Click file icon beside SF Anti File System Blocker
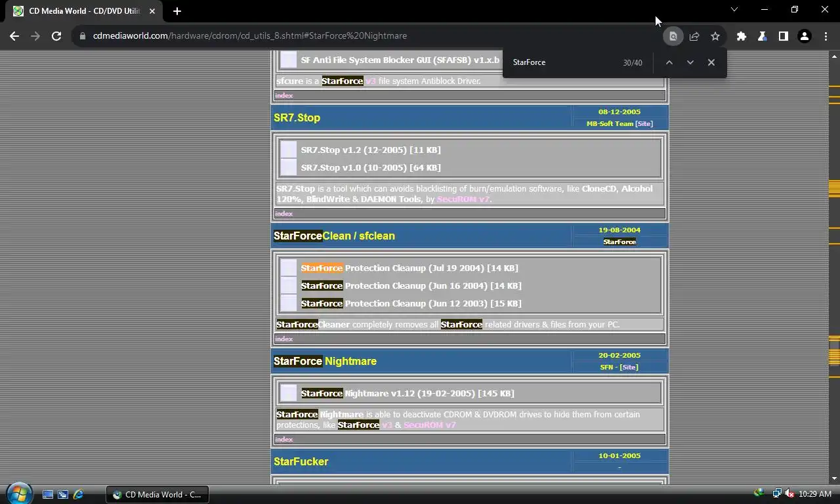Viewport: 840px width, 504px height. point(289,60)
